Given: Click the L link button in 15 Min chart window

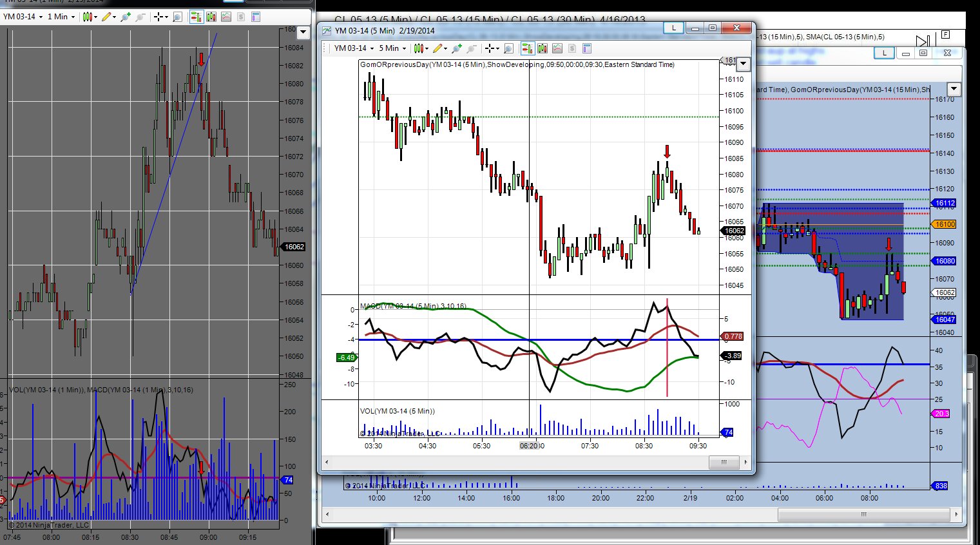Looking at the screenshot, I should point(884,53).
